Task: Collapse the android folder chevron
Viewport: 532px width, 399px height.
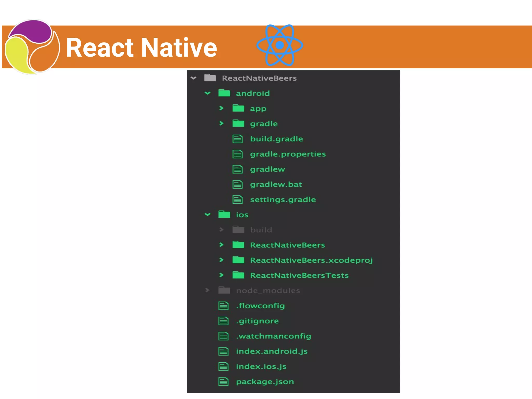Action: pos(208,93)
